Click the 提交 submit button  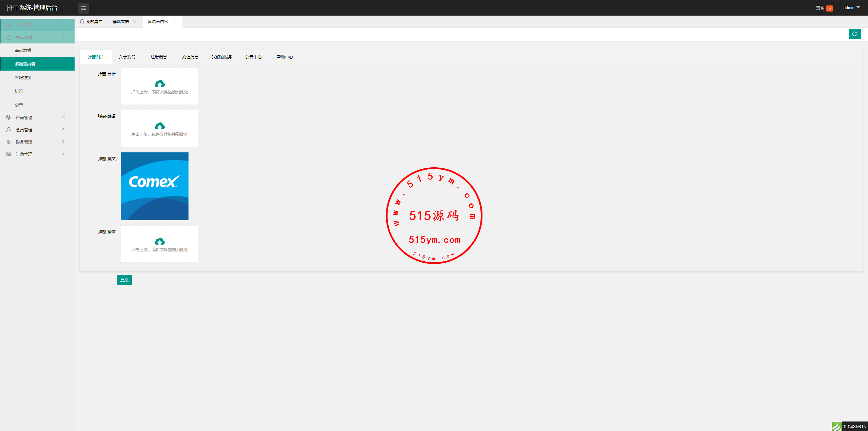pos(124,280)
